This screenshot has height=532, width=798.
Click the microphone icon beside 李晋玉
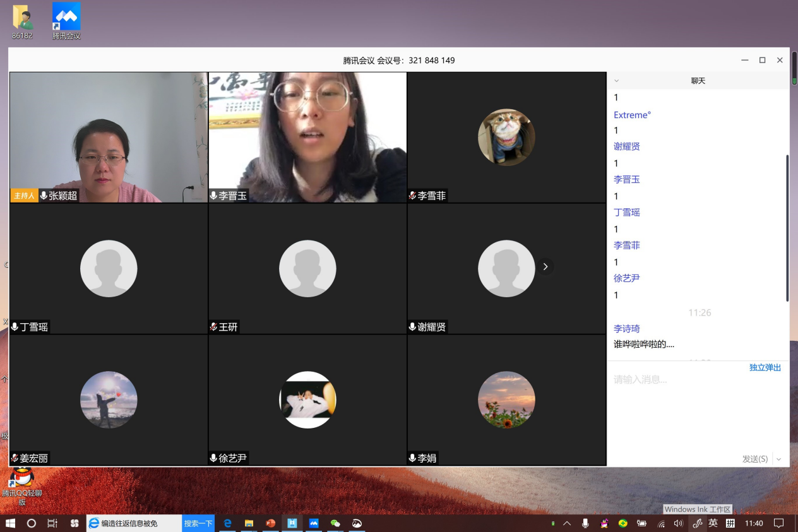point(213,196)
